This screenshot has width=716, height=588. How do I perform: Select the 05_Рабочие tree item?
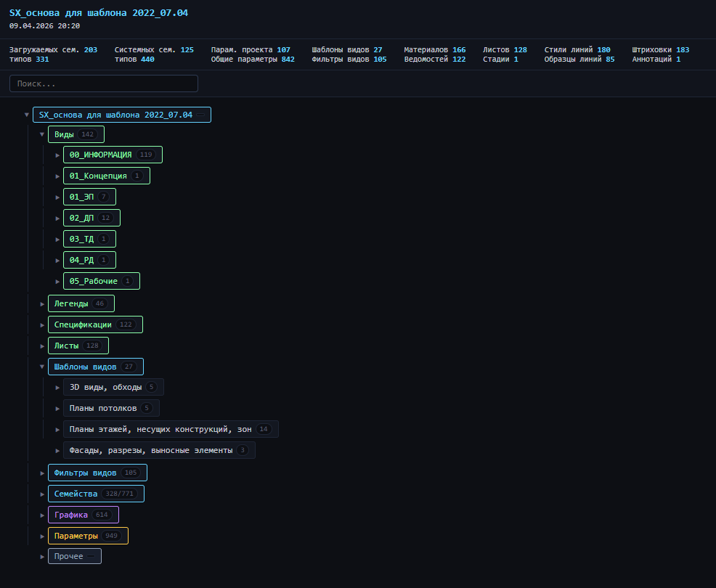tap(101, 281)
